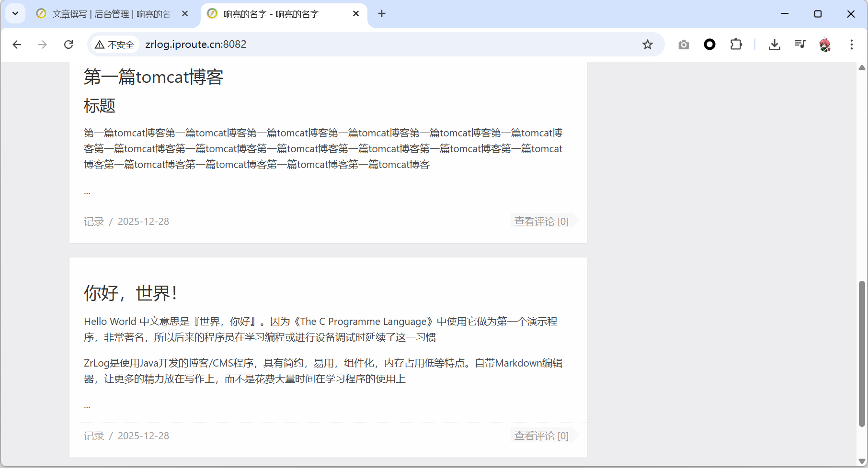Open the 第一篇tomcat博客 article title
Viewport: 868px width, 468px height.
[153, 77]
